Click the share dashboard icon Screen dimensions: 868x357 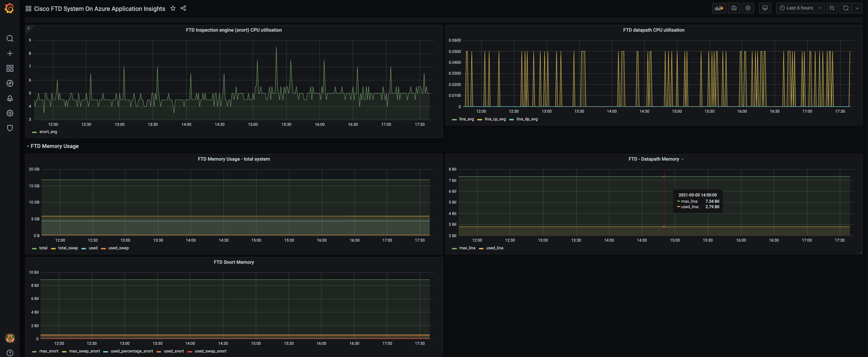183,8
